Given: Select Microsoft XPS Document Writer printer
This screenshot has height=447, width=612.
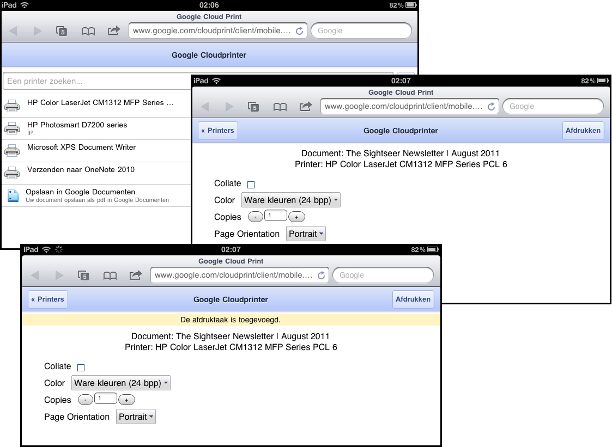Looking at the screenshot, I should tap(98, 150).
